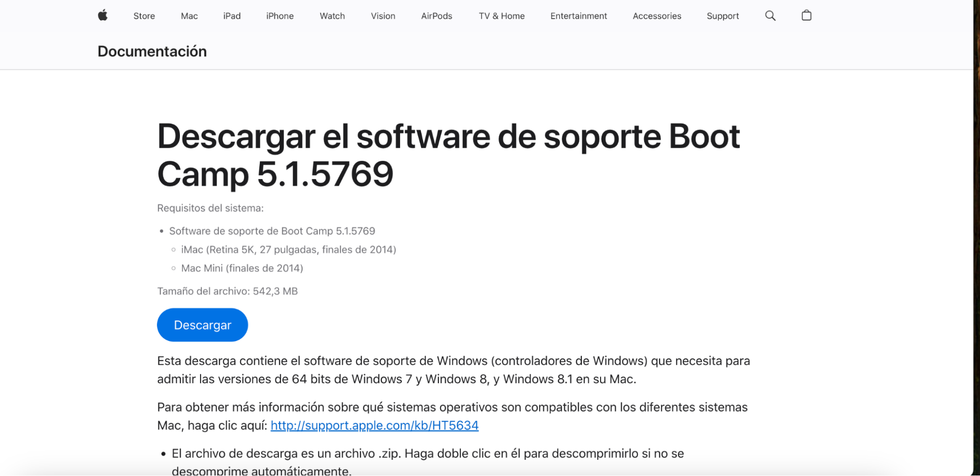This screenshot has height=476, width=980.
Task: Open the HT5634 support link
Action: 374,425
